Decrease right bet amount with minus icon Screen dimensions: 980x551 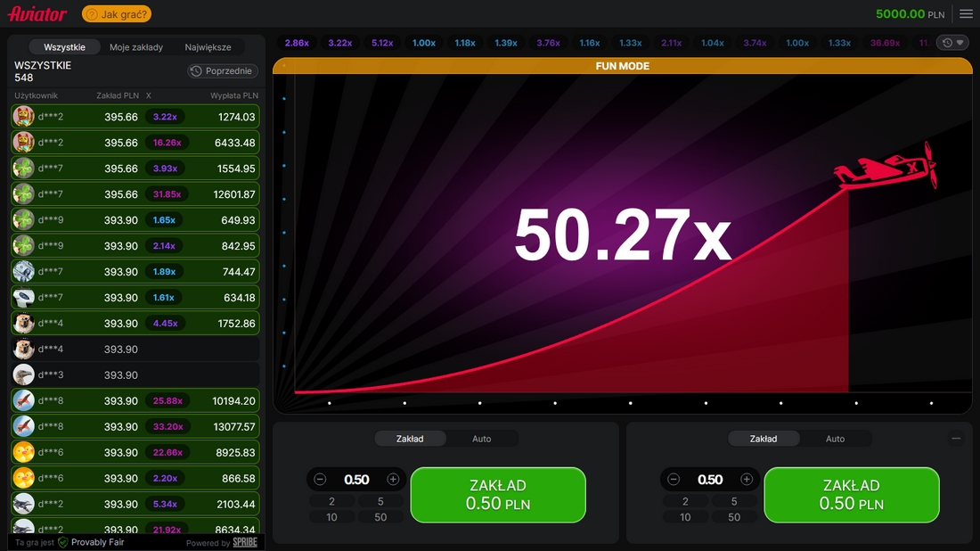(674, 480)
